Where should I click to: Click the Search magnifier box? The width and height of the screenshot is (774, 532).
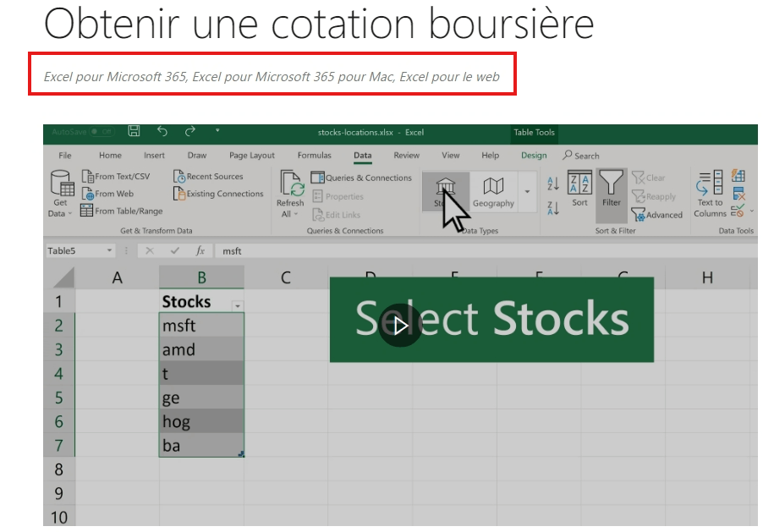(x=581, y=156)
